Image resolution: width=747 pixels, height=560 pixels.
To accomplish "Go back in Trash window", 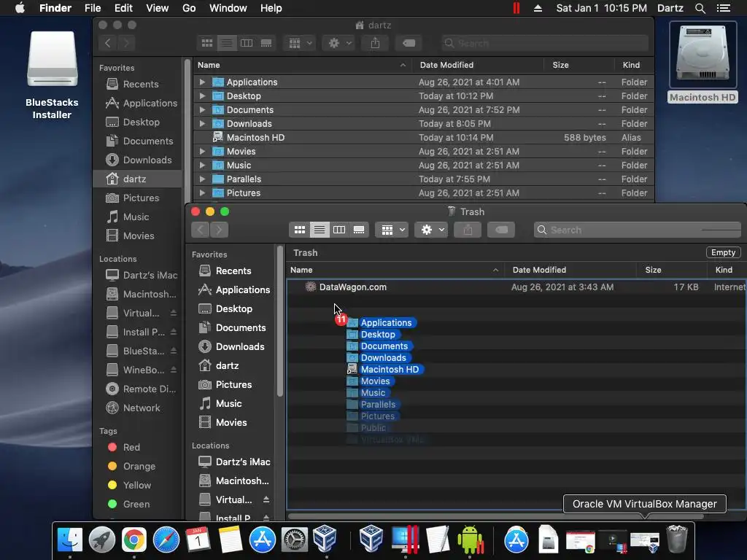I will 201,230.
